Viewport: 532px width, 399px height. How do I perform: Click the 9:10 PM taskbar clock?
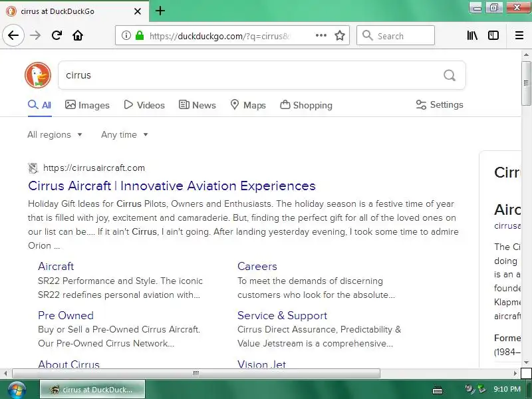(507, 389)
